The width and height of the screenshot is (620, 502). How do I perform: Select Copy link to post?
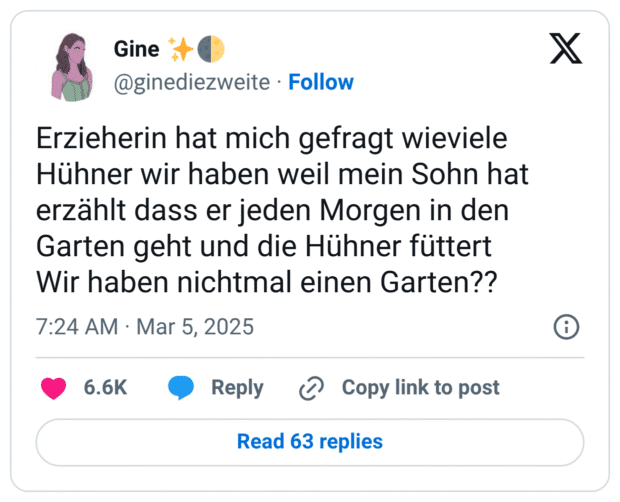tap(420, 388)
